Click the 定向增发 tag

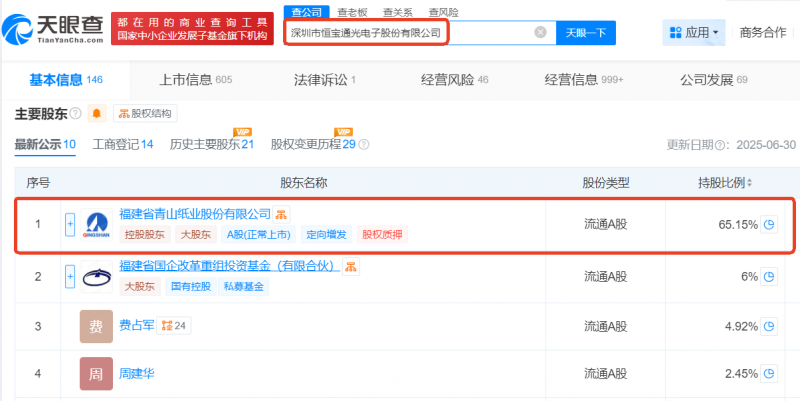click(x=327, y=235)
